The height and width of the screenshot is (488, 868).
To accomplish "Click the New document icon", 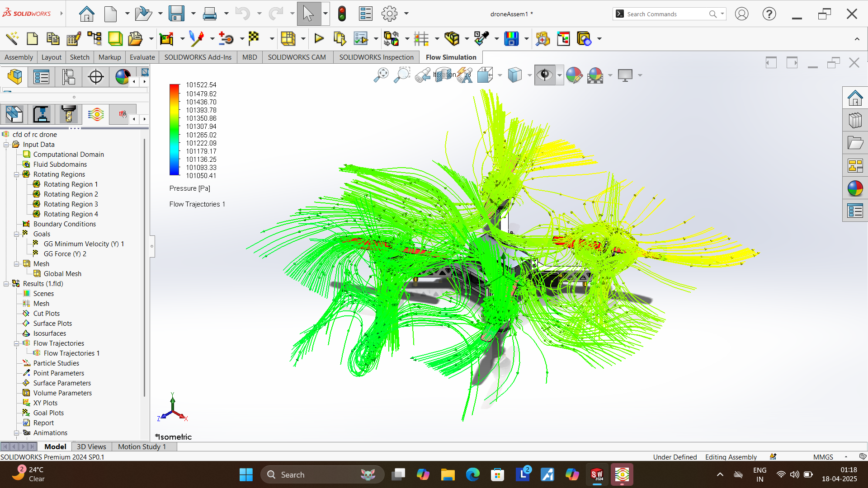I will [110, 14].
